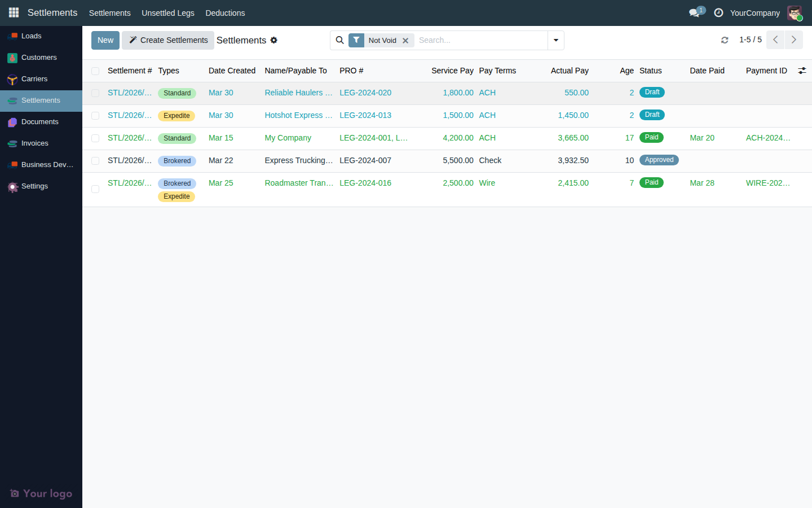Open the conversations chat icon
The width and height of the screenshot is (812, 508).
click(695, 12)
